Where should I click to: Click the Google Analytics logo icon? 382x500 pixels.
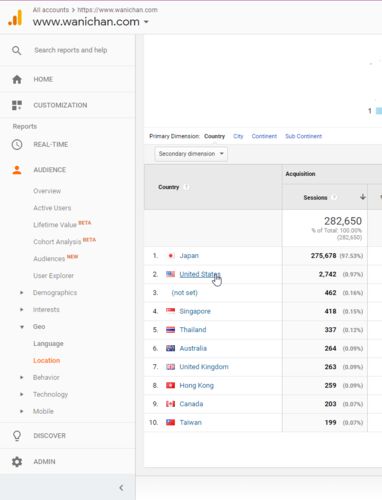click(15, 18)
